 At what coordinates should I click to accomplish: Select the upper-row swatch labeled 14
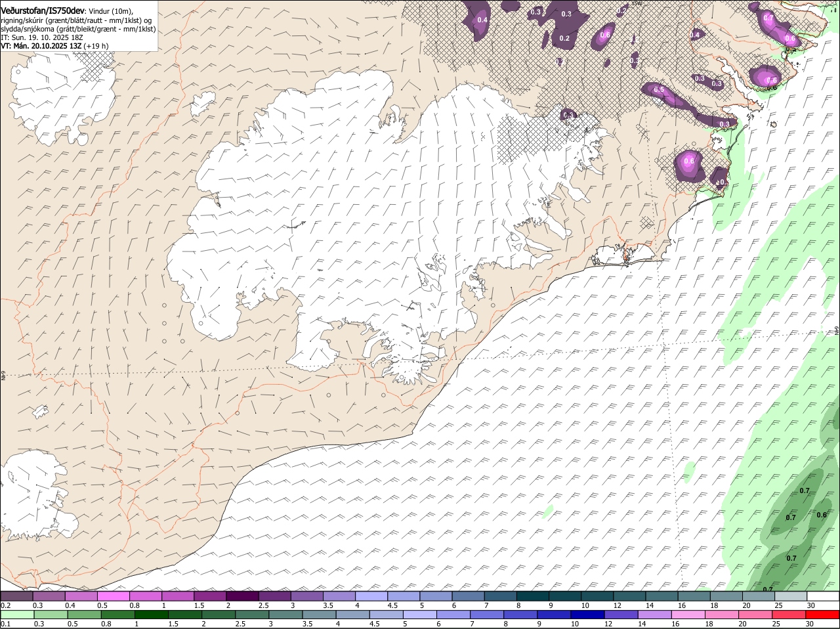(x=661, y=596)
